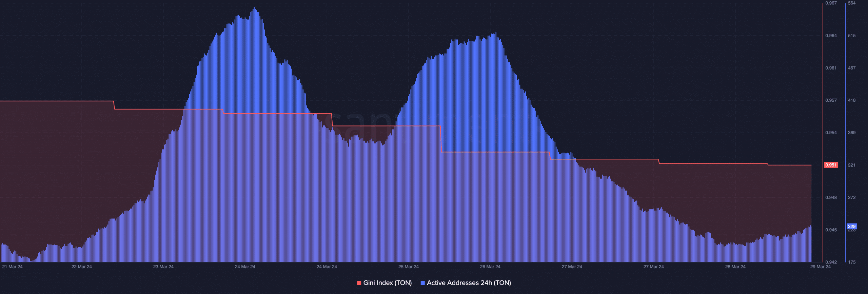Click the 25 Mar 24 date label
The image size is (868, 294).
pyautogui.click(x=409, y=267)
